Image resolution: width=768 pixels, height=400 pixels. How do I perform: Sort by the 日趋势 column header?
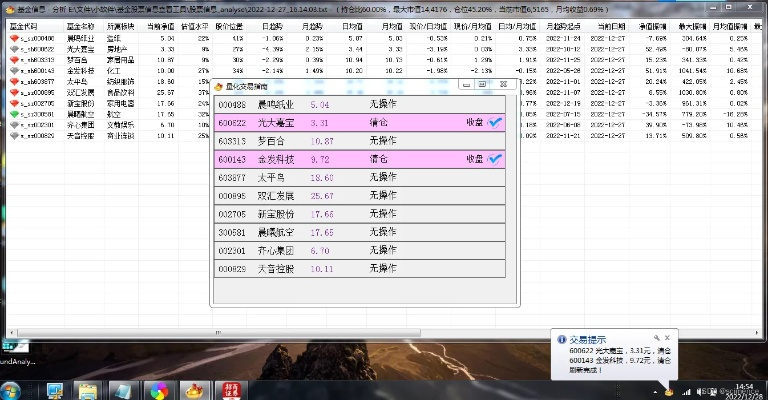coord(271,24)
